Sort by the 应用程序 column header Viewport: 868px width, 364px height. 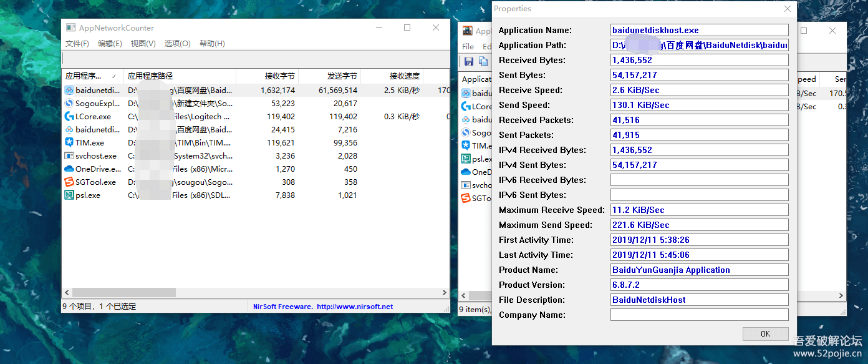tap(87, 76)
